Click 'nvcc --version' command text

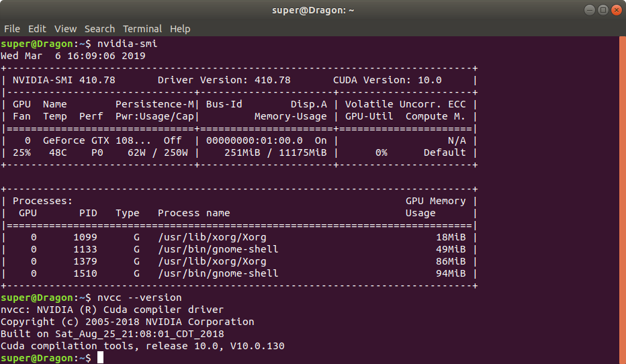tap(139, 298)
